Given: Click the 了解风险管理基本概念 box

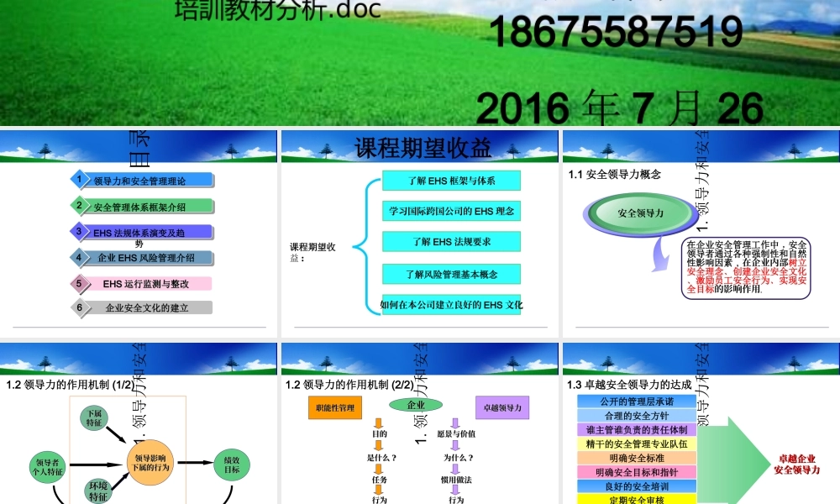Looking at the screenshot, I should click(x=451, y=274).
